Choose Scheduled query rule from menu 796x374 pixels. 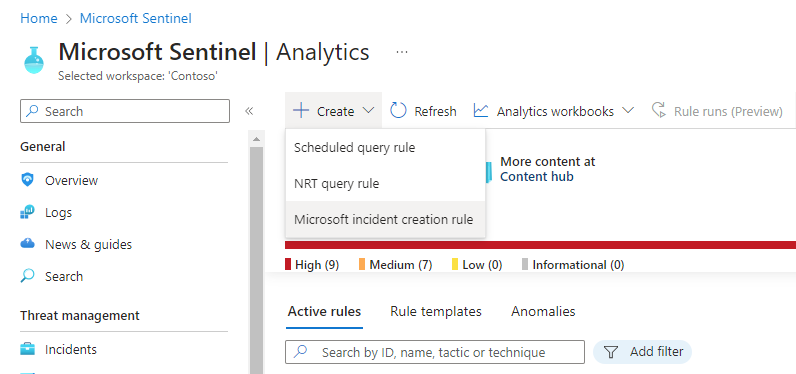385,148
